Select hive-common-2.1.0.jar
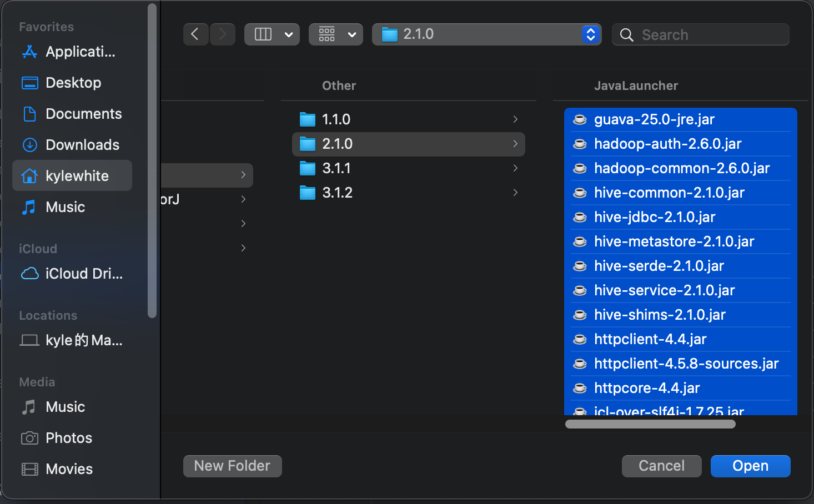 (x=681, y=193)
